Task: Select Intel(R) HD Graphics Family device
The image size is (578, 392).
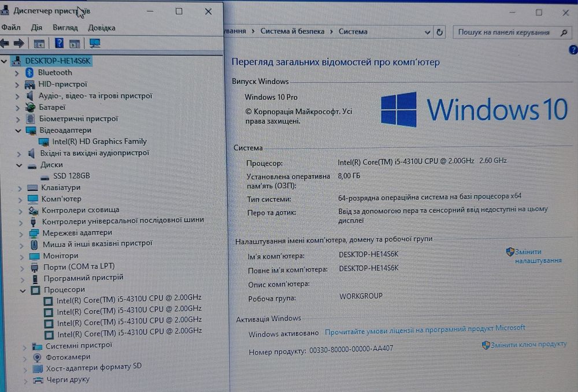Action: point(99,141)
